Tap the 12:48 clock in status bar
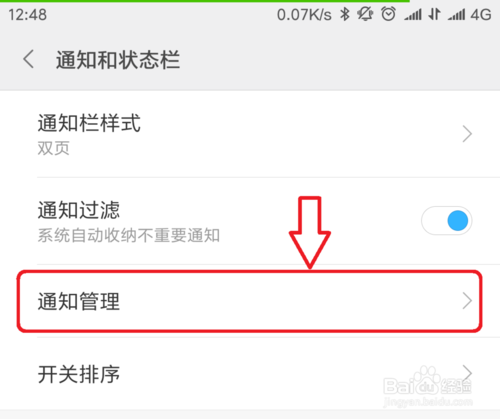 pyautogui.click(x=27, y=15)
